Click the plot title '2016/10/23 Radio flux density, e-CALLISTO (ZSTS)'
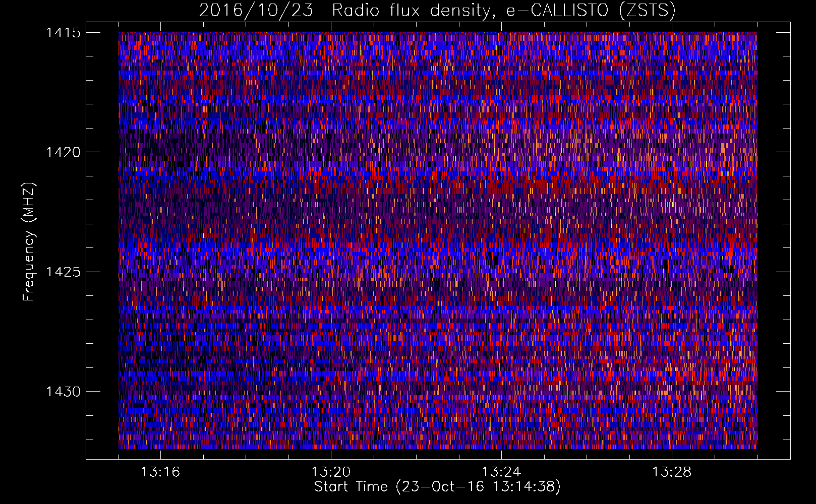 437,10
